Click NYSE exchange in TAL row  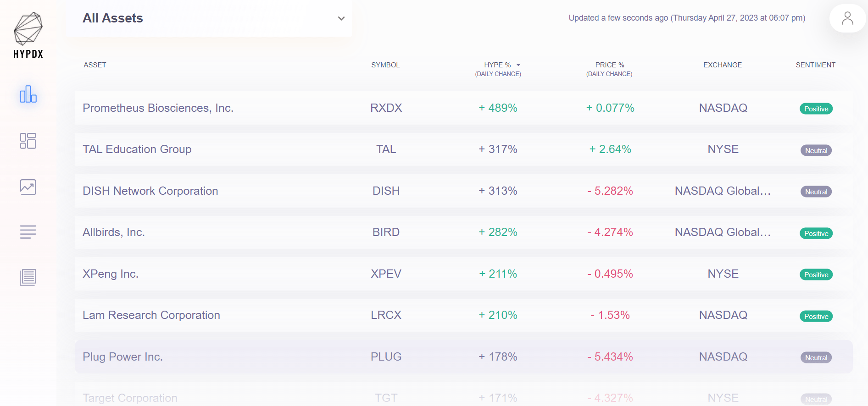723,149
